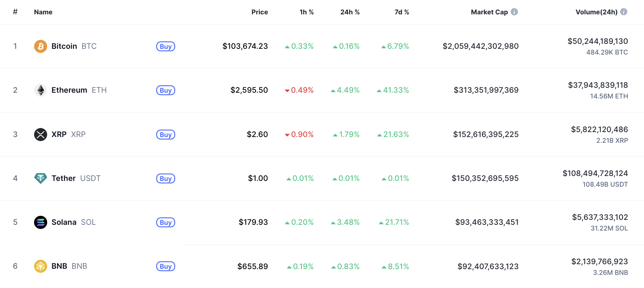The height and width of the screenshot is (288, 644).
Task: Click the BNB logo icon
Action: (40, 266)
